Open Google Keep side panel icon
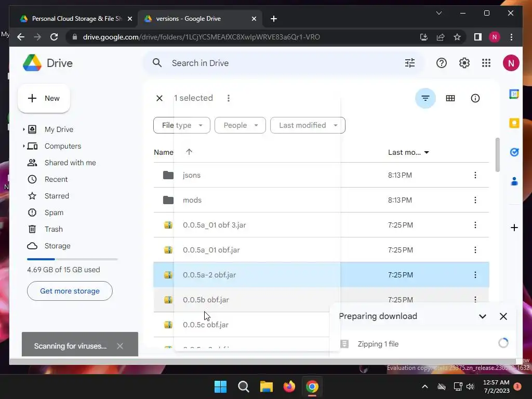532x399 pixels. coord(514,123)
